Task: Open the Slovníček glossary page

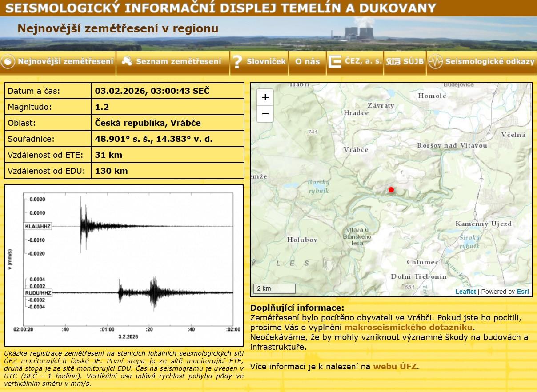Action: 266,62
